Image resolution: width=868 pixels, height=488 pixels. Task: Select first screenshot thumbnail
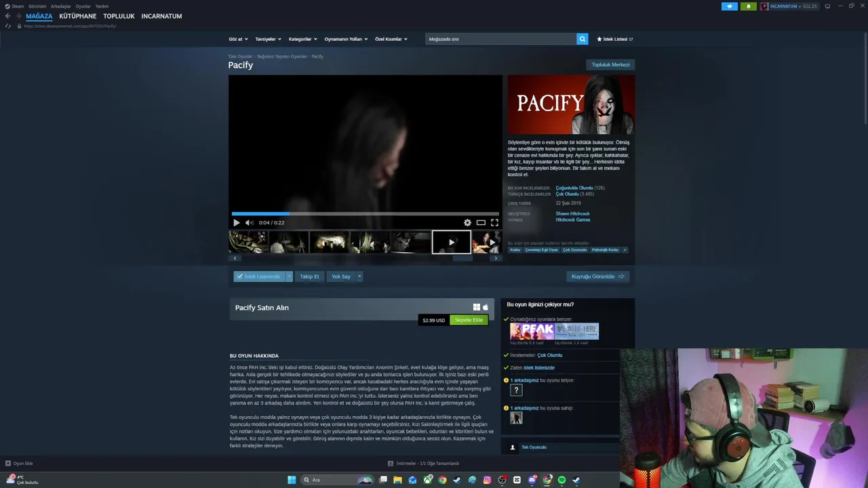coord(248,242)
